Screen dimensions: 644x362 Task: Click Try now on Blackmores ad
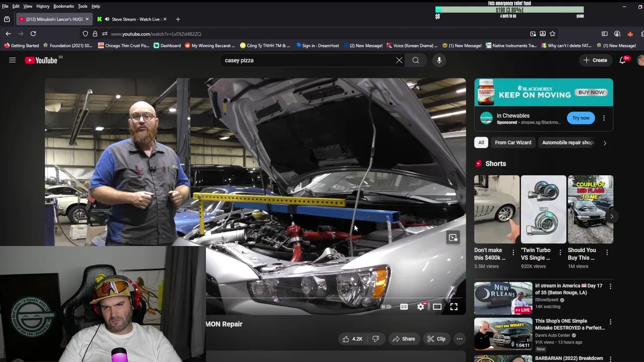581,118
